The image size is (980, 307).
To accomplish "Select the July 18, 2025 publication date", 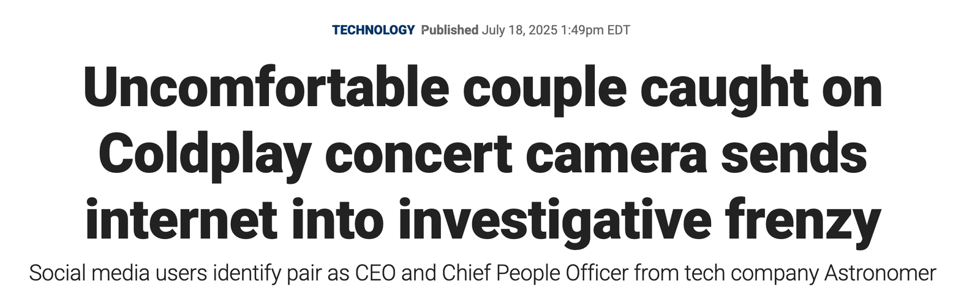I will pos(519,30).
